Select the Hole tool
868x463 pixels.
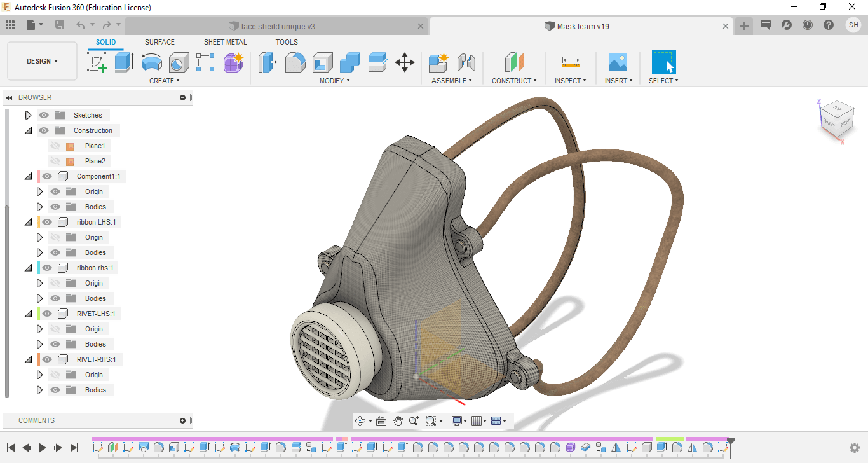click(179, 62)
